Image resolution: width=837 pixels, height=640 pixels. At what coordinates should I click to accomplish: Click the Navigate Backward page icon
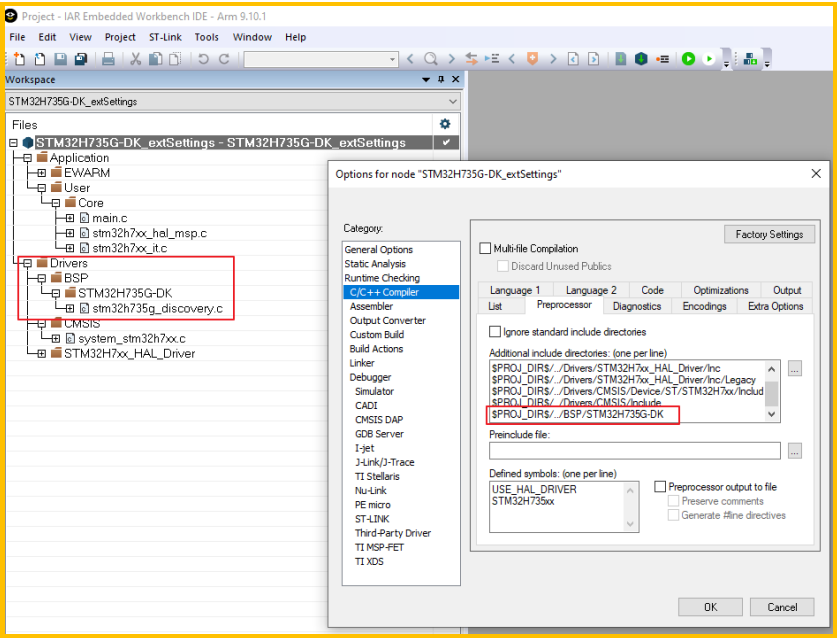(x=573, y=59)
